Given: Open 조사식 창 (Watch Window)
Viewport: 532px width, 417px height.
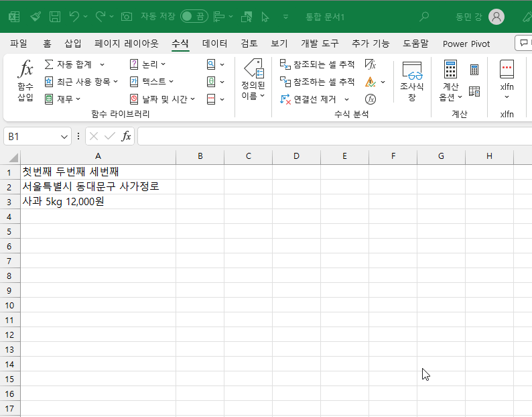Looking at the screenshot, I should [412, 81].
